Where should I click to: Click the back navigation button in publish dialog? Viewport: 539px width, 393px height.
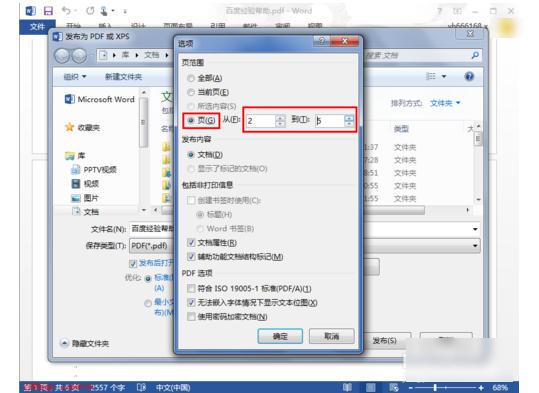click(x=62, y=56)
